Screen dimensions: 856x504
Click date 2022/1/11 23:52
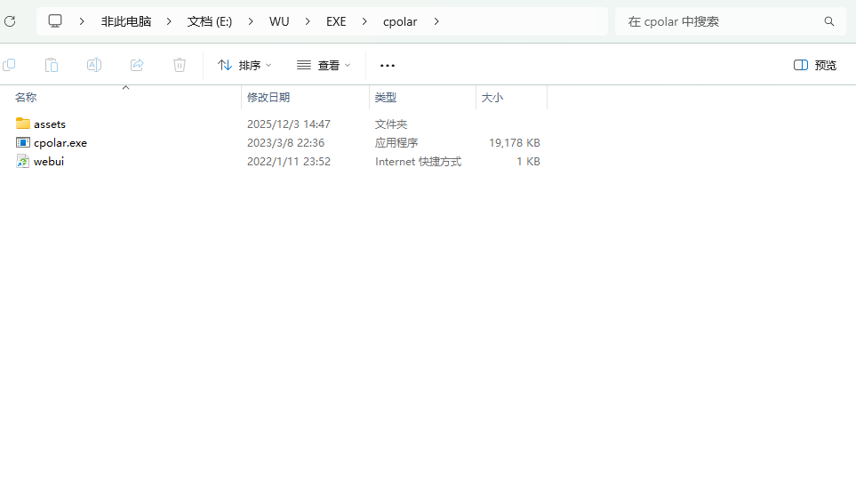(x=289, y=161)
